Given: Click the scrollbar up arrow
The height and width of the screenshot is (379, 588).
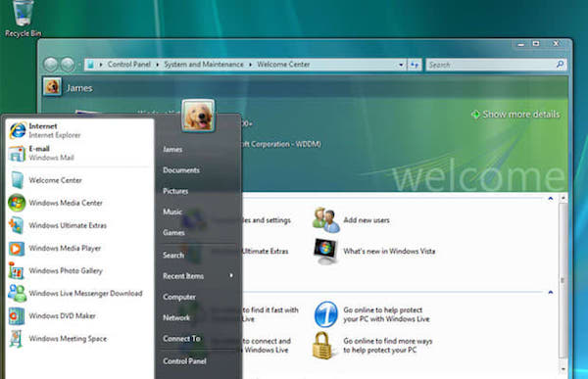Looking at the screenshot, I should tap(563, 198).
